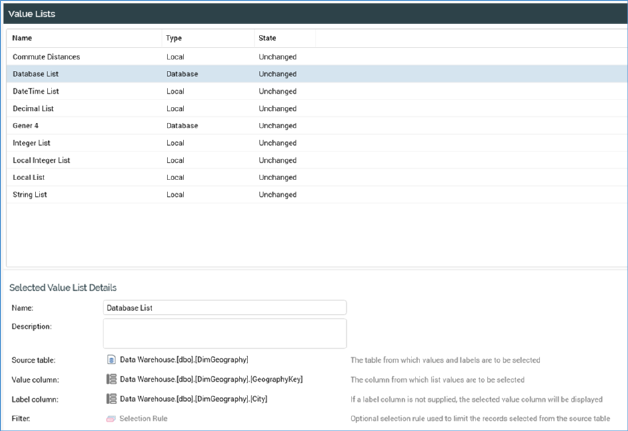Click the Label column database icon

pyautogui.click(x=111, y=399)
